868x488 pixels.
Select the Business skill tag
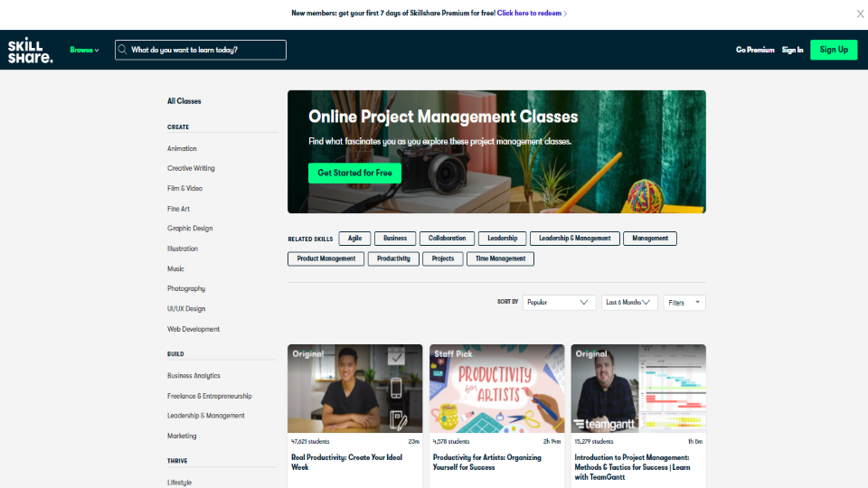[x=395, y=239]
